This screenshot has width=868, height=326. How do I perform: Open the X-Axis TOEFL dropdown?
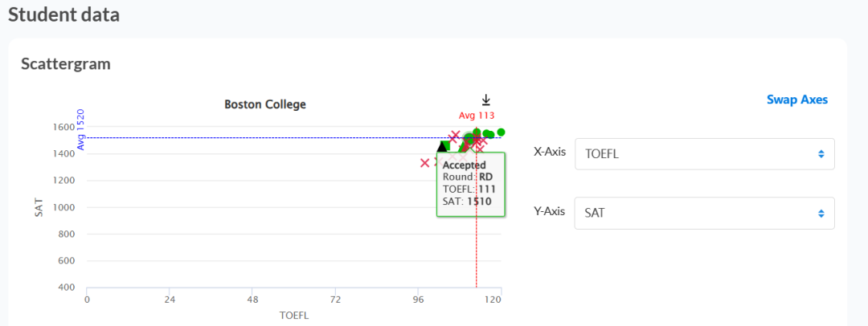click(x=705, y=154)
